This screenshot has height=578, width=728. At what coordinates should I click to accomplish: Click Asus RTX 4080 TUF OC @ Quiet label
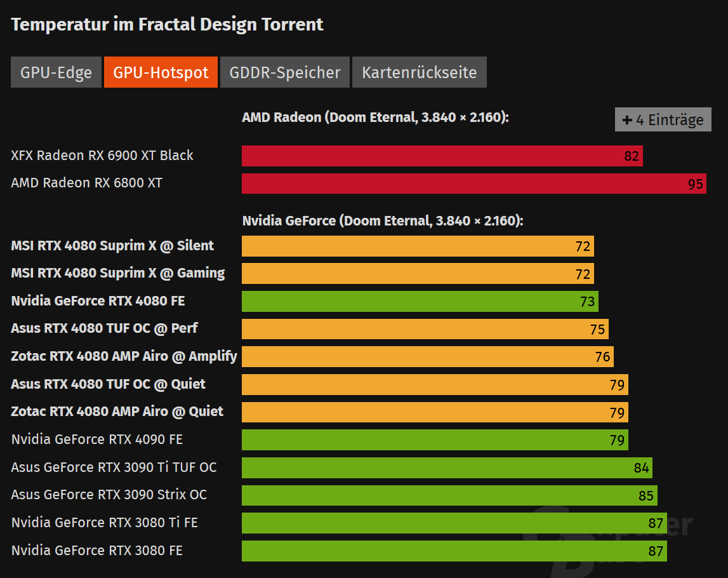coord(108,384)
